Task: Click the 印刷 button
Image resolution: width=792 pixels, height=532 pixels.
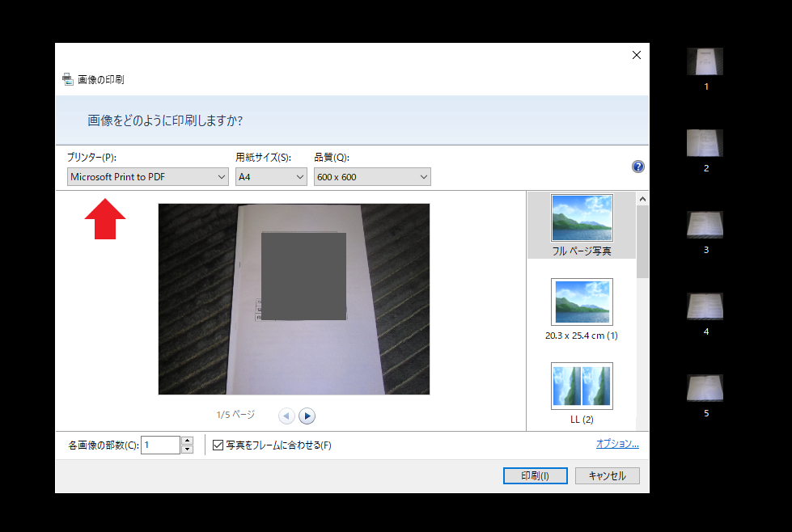Action: [x=536, y=475]
